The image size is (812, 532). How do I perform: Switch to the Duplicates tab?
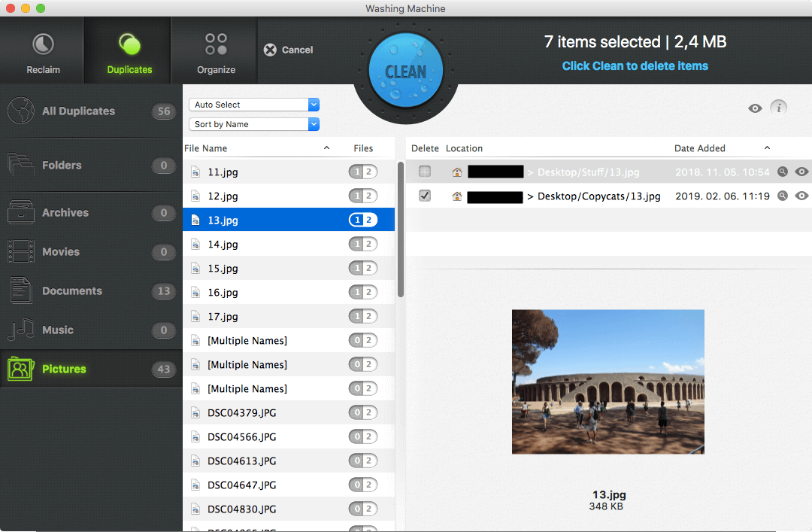tap(129, 51)
